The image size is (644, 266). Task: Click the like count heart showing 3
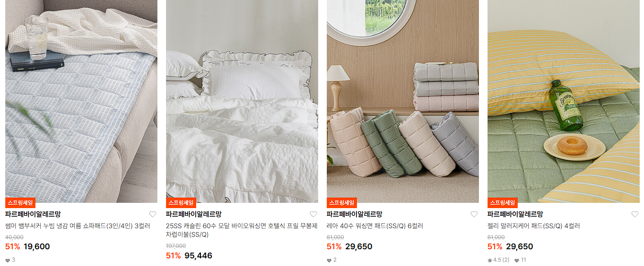[8, 260]
